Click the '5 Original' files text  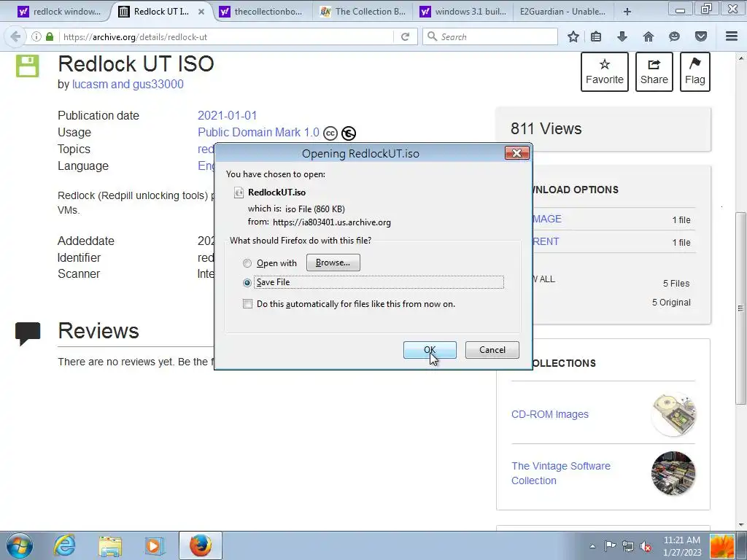pyautogui.click(x=671, y=303)
